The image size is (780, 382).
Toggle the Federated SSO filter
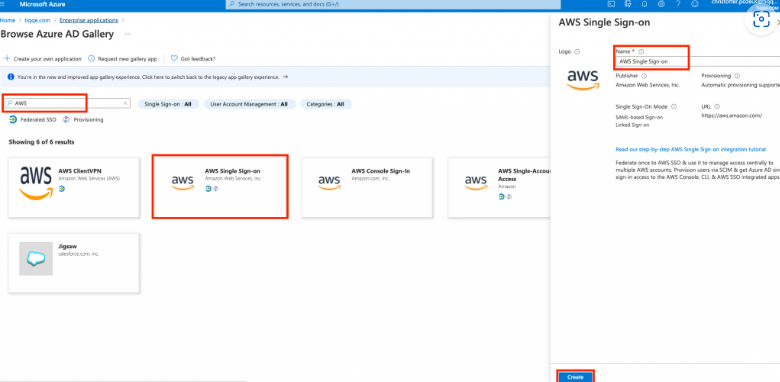pos(33,120)
